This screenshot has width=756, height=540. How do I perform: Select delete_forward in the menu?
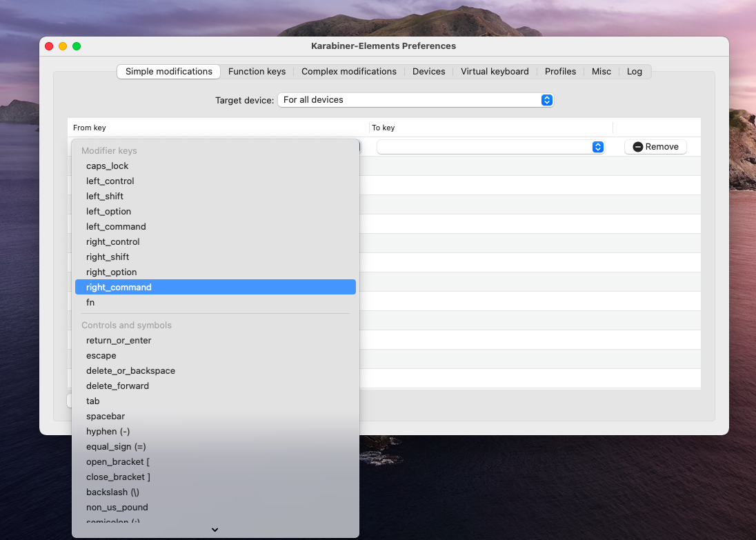(215, 386)
